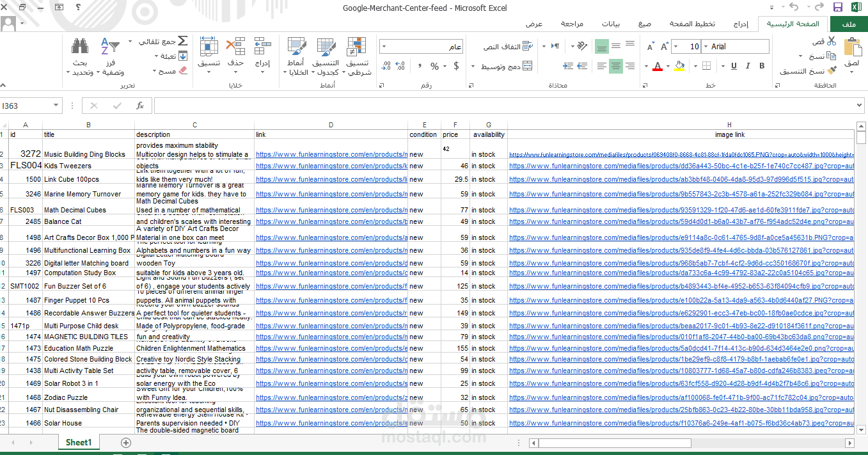Switch to the Data (بيانات) tab
This screenshot has height=455, width=868.
(610, 24)
